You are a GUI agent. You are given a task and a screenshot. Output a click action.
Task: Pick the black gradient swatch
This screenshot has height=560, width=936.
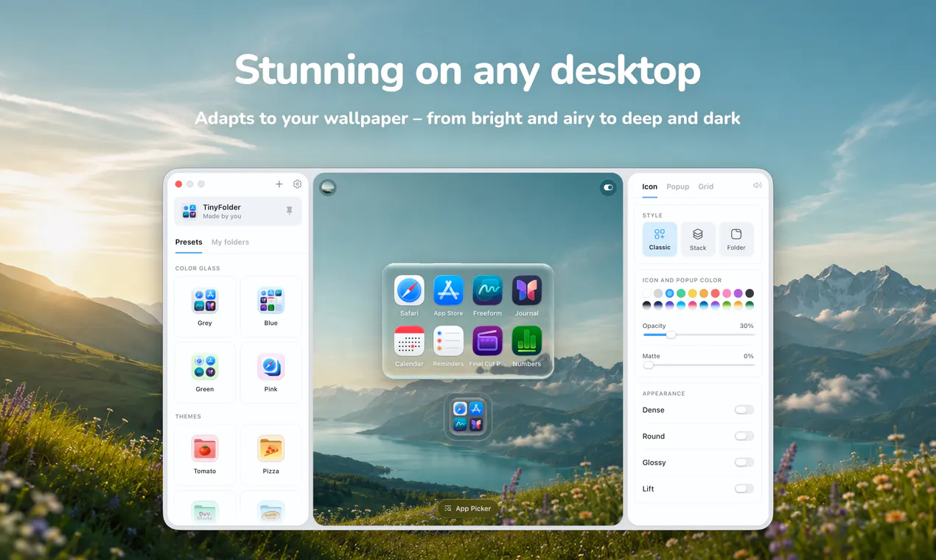point(646,305)
